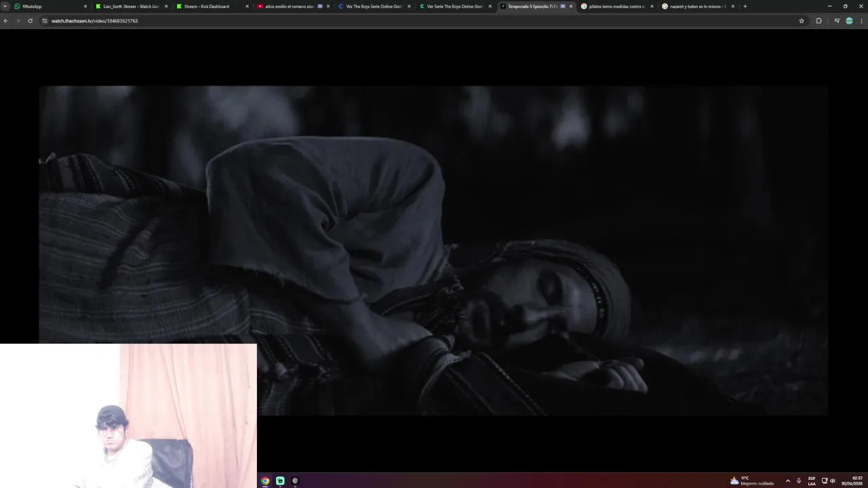Close the Lian_Sorth Stream tab
Screen dimensions: 868x488
click(166, 6)
